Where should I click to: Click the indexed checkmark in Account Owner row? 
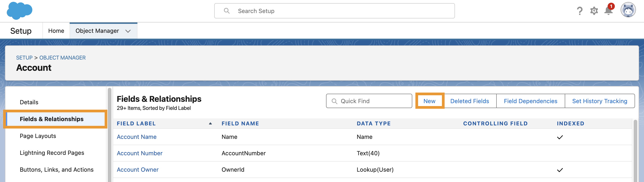(560, 170)
